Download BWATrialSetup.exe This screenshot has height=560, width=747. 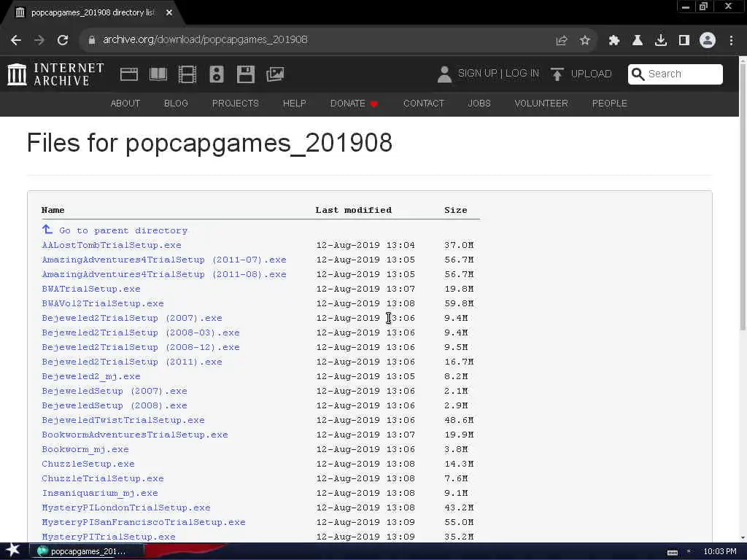point(91,289)
